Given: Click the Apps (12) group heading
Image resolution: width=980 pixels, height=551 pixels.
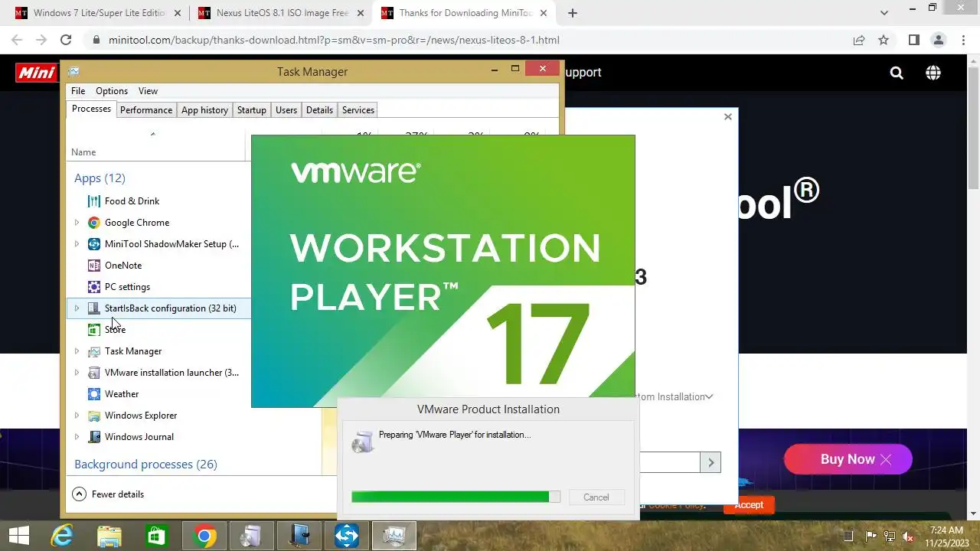Looking at the screenshot, I should tap(100, 178).
